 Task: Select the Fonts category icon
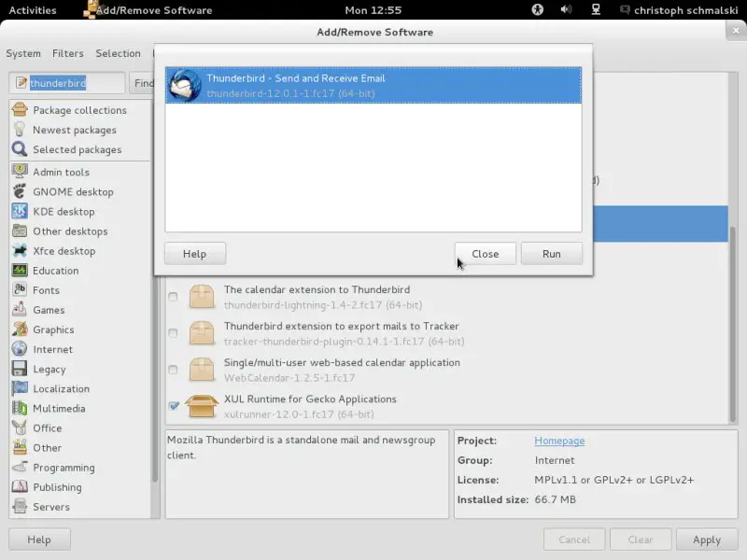20,290
